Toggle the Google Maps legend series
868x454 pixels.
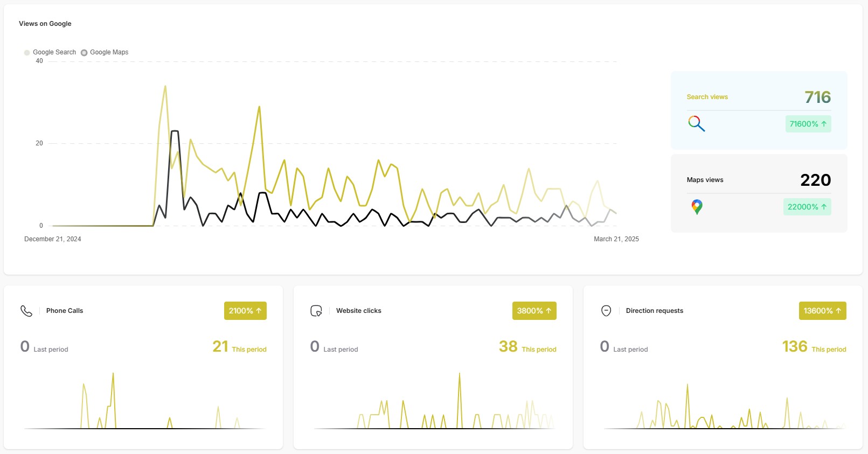pyautogui.click(x=105, y=52)
